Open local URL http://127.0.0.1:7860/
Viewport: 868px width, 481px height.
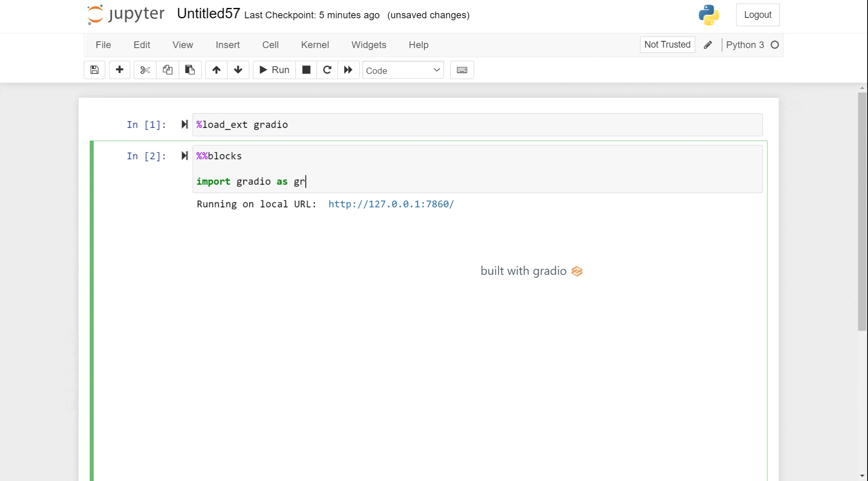pyautogui.click(x=391, y=204)
